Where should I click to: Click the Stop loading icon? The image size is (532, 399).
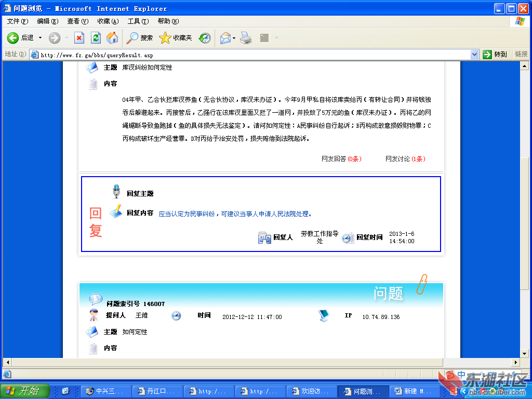[x=79, y=37]
